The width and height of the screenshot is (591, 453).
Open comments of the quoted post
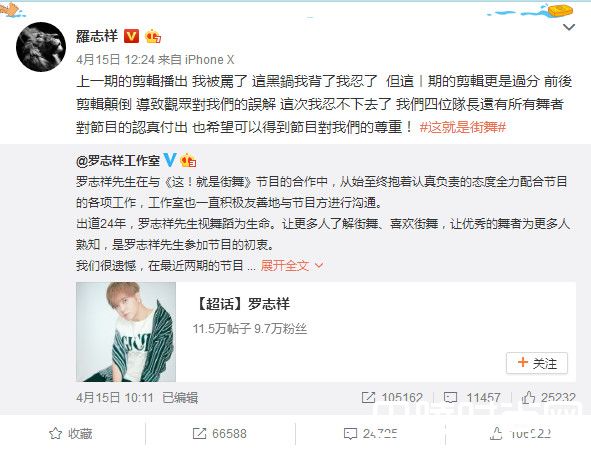[x=472, y=397]
